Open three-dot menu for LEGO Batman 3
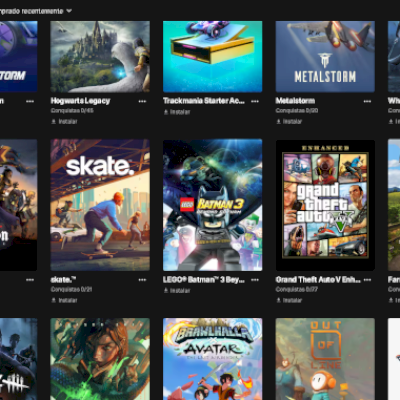The width and height of the screenshot is (400, 400). tap(255, 280)
